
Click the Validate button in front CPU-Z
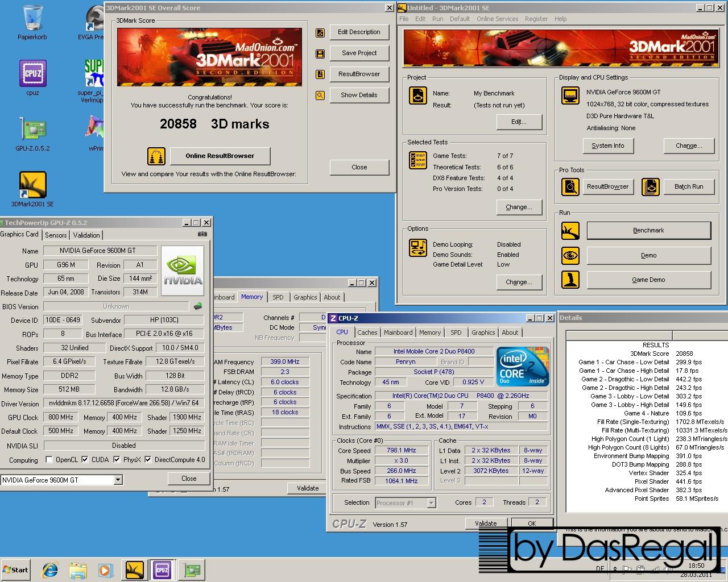(x=486, y=523)
